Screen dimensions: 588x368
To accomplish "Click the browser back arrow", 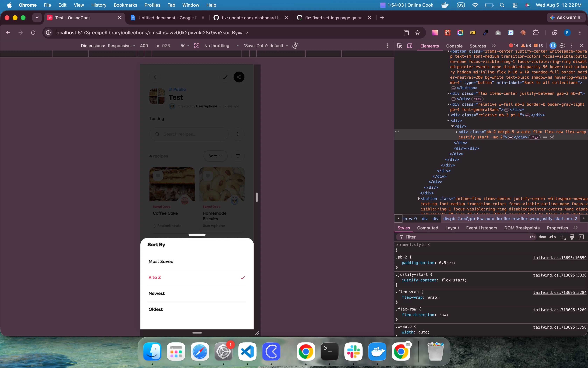I will pos(8,33).
